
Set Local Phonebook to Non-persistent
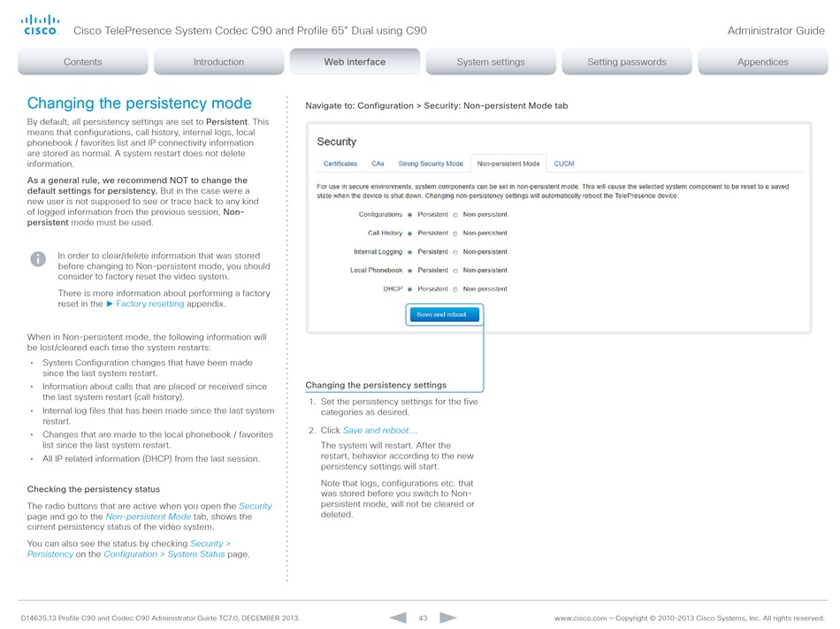455,271
